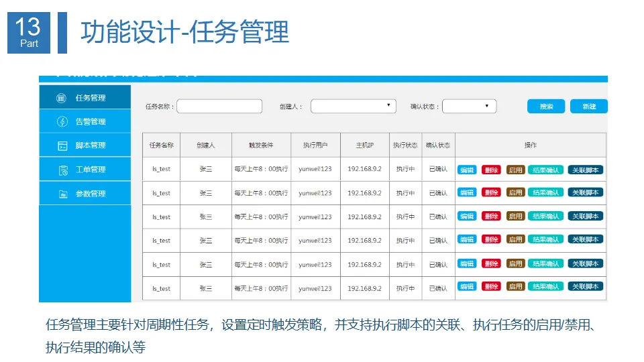This screenshot has height=362, width=644.
Task: Click the 参数管理 folder icon
Action: point(63,194)
